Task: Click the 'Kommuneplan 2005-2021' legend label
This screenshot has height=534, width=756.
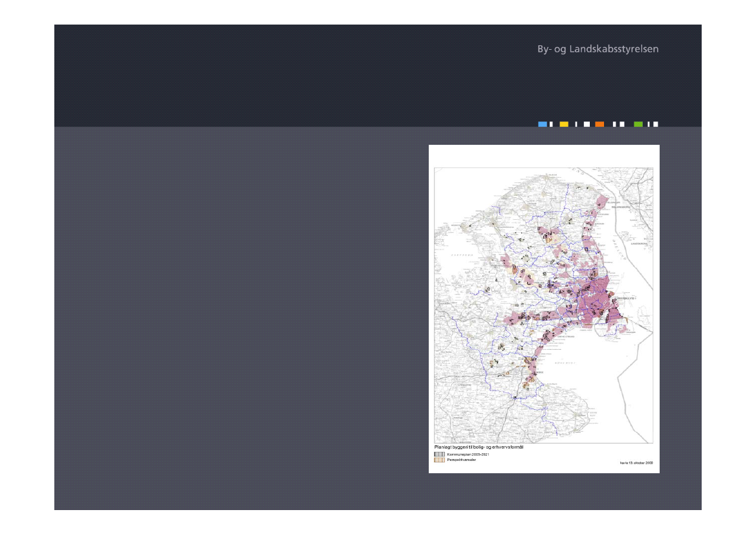Action: point(468,454)
